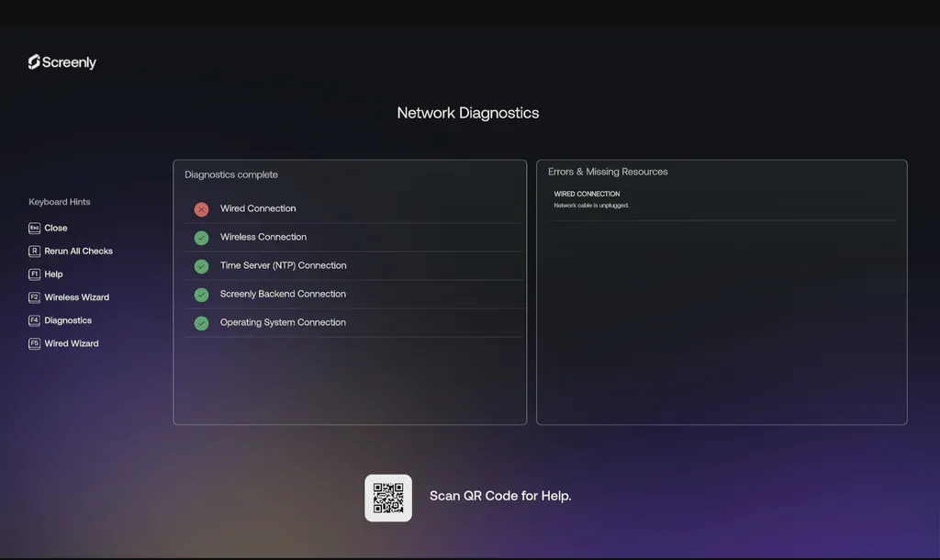
Task: Click the 'Diagnostics complete' status text
Action: click(x=231, y=174)
